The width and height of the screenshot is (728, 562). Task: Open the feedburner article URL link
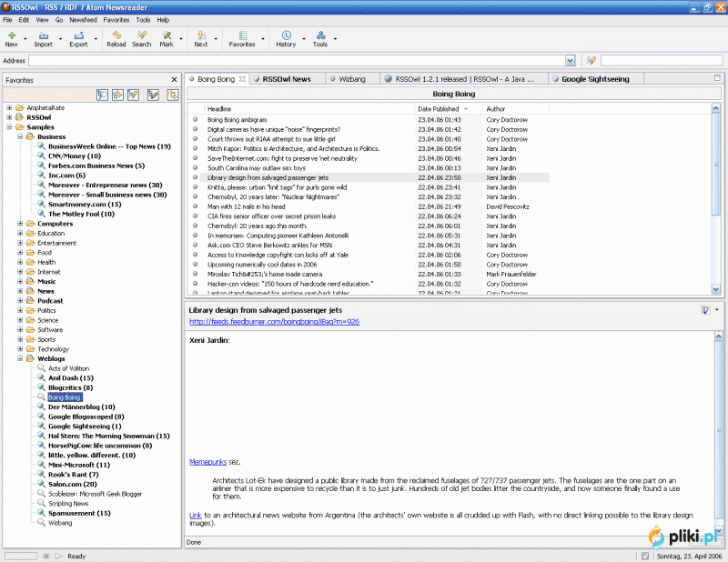[x=275, y=322]
